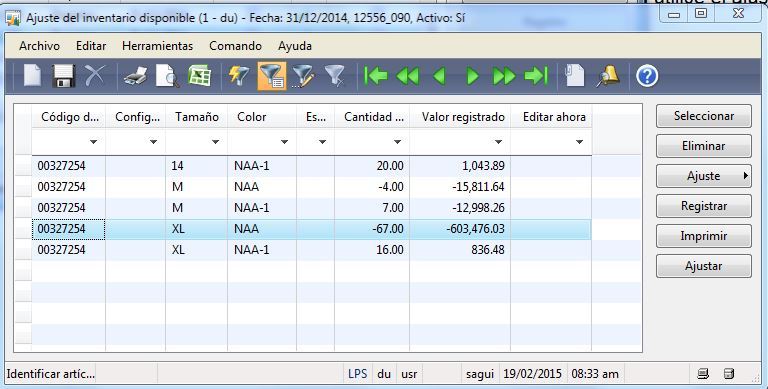Click the Seleccionar button

click(x=704, y=116)
